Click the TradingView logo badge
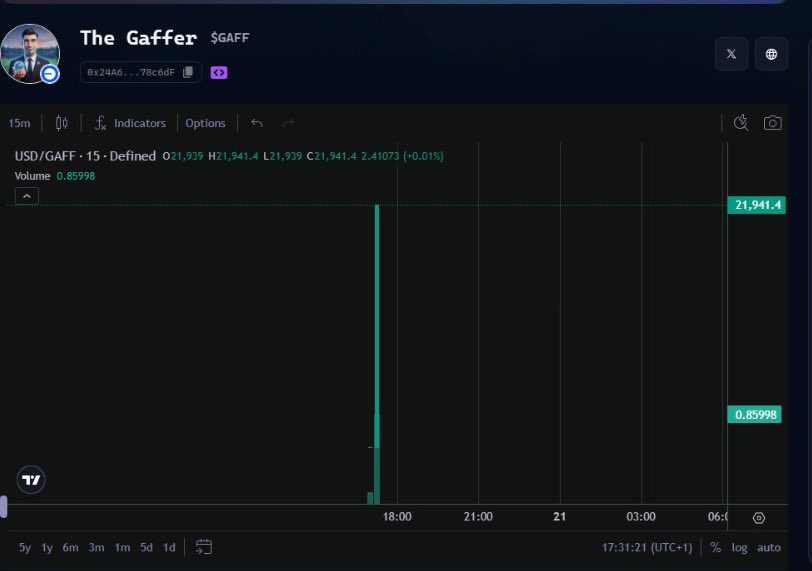812x571 pixels. 31,480
